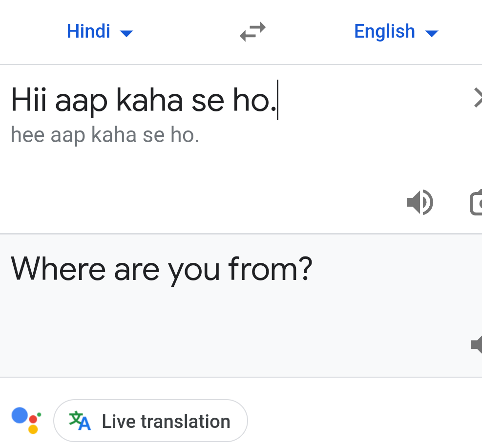Open the Hindi source language dropdown
Viewport: 482px width, 448px height.
click(x=99, y=32)
